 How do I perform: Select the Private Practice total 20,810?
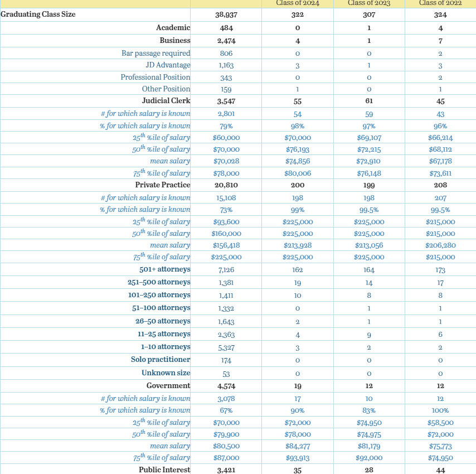[x=226, y=185]
